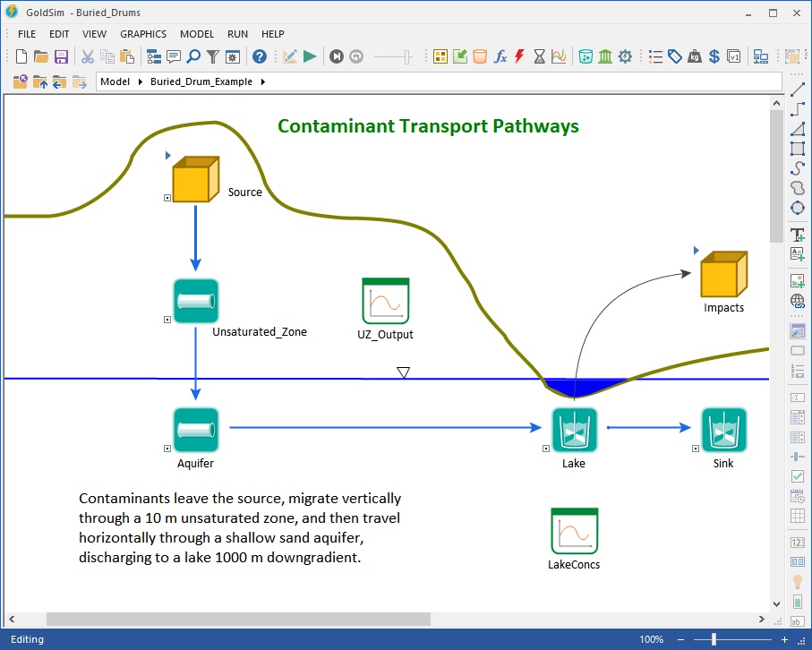This screenshot has width=812, height=650.
Task: Click the horizontal scrollbar thumb
Action: click(x=238, y=619)
